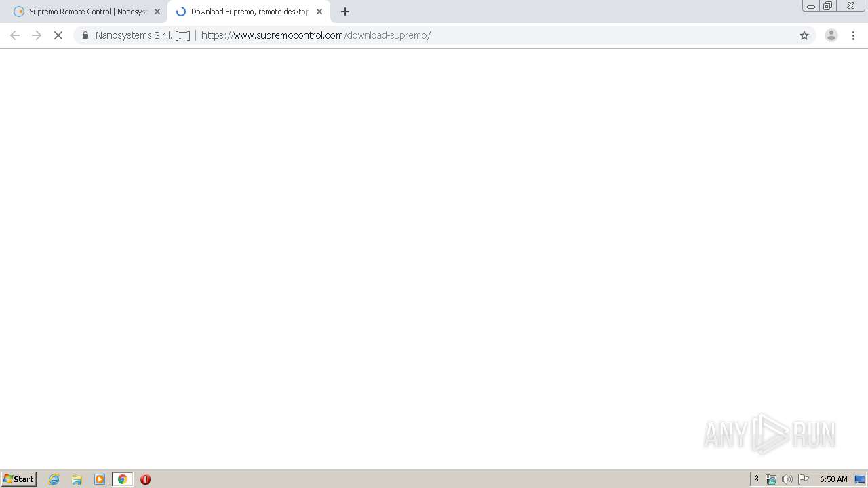Open the Windows Start menu

19,479
